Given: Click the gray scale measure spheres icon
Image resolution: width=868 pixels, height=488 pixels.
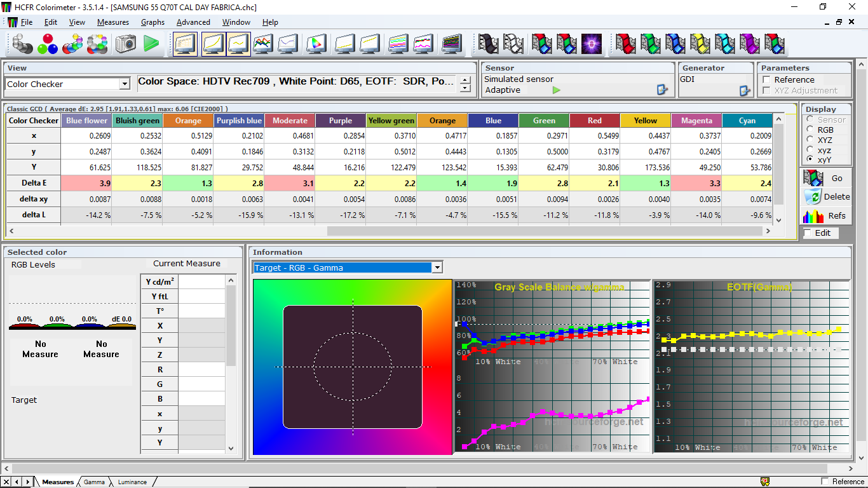Looking at the screenshot, I should 23,44.
